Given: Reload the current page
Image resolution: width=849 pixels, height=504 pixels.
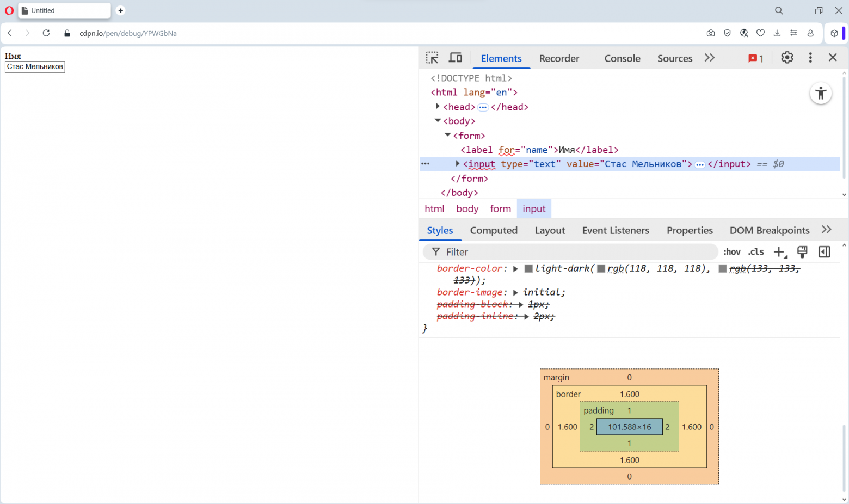Looking at the screenshot, I should (x=46, y=33).
